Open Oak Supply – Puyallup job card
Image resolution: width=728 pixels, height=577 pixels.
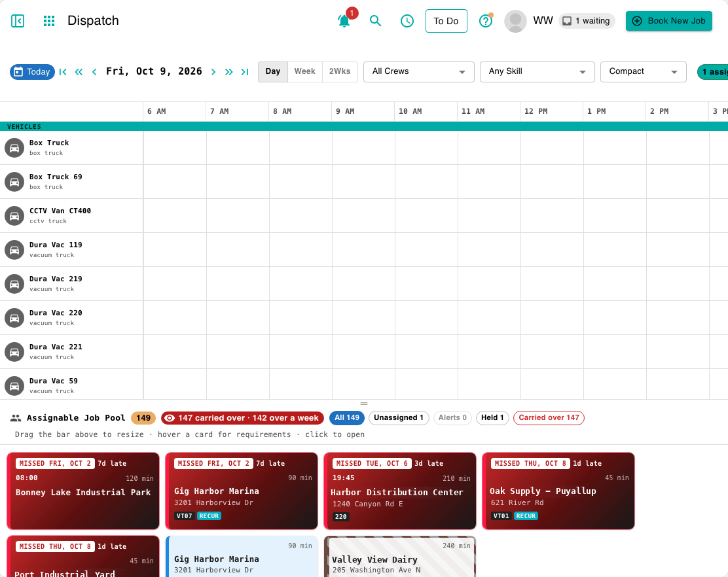coord(558,491)
